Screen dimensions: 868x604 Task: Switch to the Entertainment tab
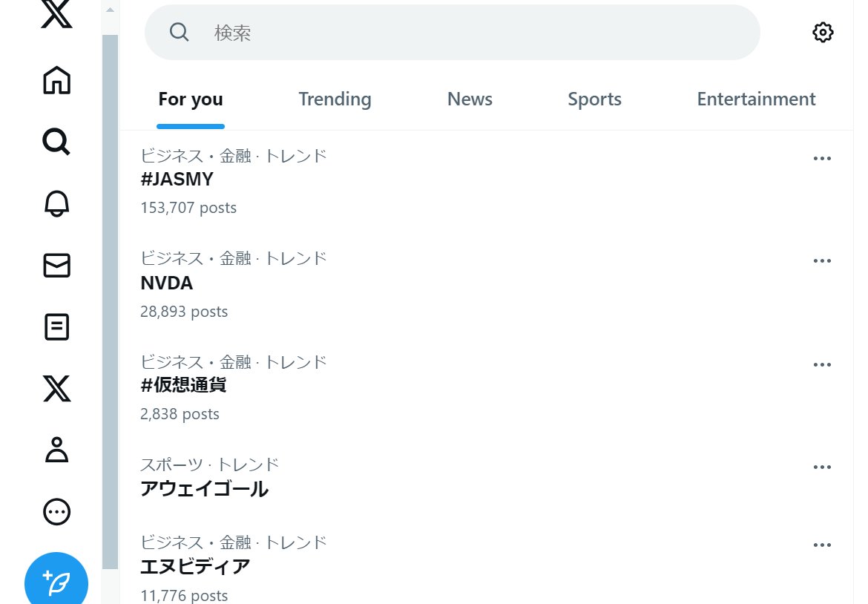(756, 99)
